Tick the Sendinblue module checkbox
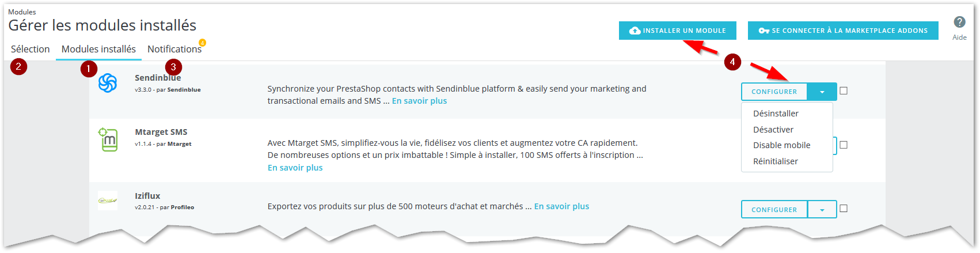Screen dimensions: 980x253 pos(844,91)
